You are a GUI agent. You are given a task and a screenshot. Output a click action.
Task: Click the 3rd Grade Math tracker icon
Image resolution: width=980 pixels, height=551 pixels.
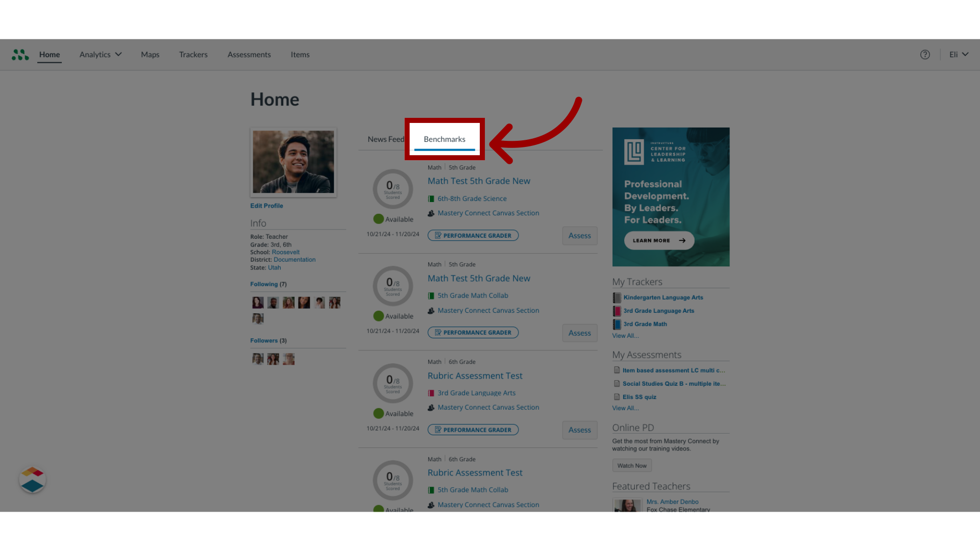(616, 323)
